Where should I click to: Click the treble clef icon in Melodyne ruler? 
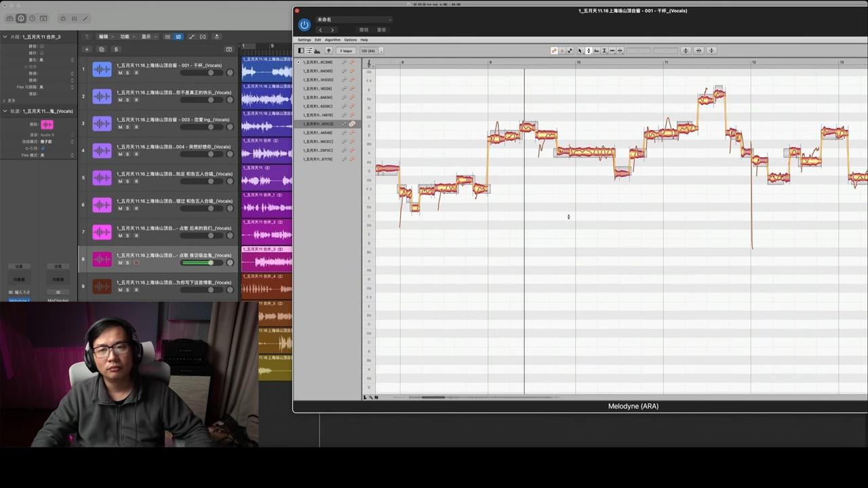369,62
